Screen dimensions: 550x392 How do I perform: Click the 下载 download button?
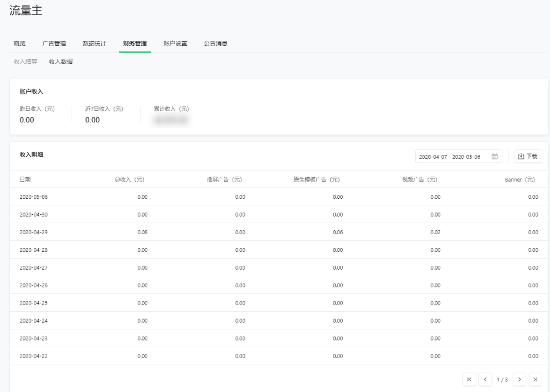528,156
